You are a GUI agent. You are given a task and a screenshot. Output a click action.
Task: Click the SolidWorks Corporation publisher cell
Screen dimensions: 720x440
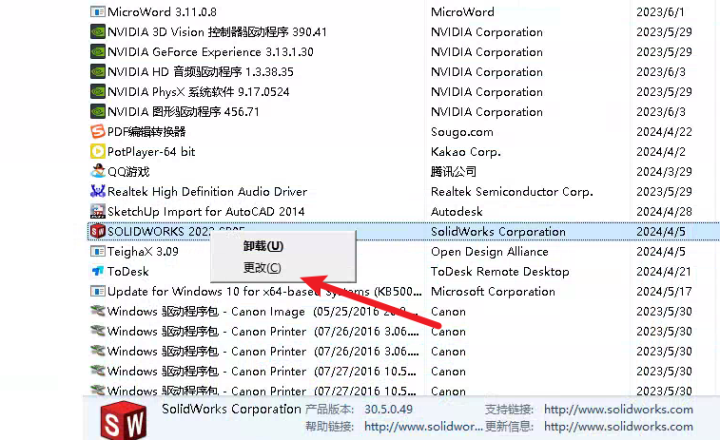click(498, 231)
